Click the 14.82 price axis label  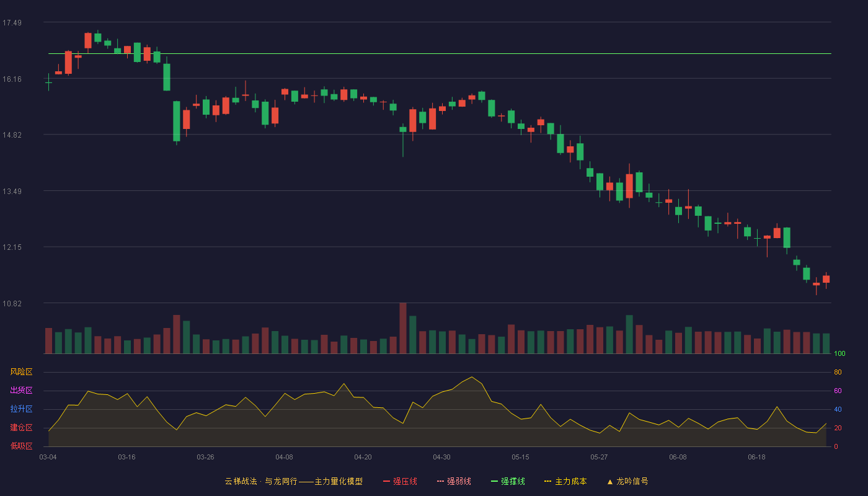(x=12, y=135)
